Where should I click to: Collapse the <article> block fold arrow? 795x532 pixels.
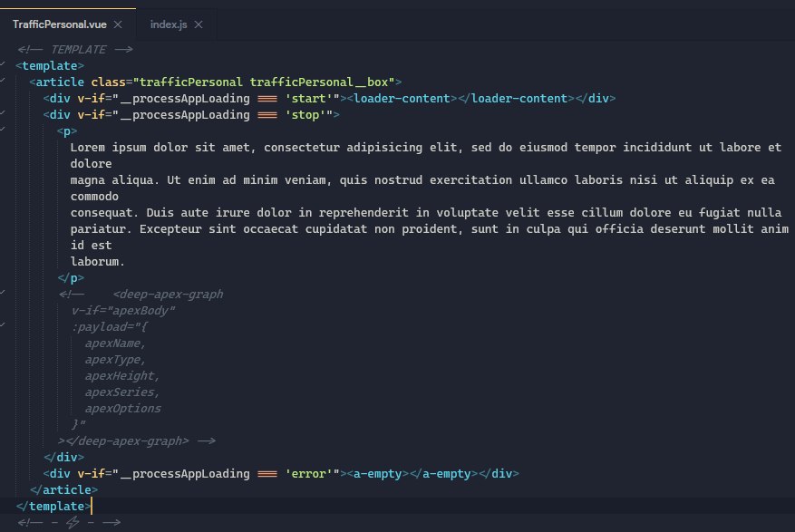[3, 80]
